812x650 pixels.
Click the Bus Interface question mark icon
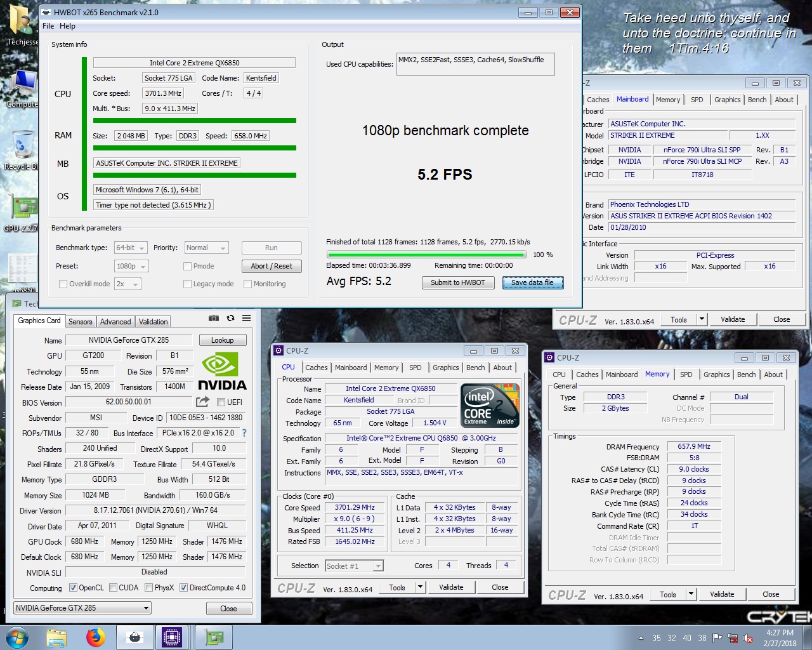pyautogui.click(x=244, y=433)
